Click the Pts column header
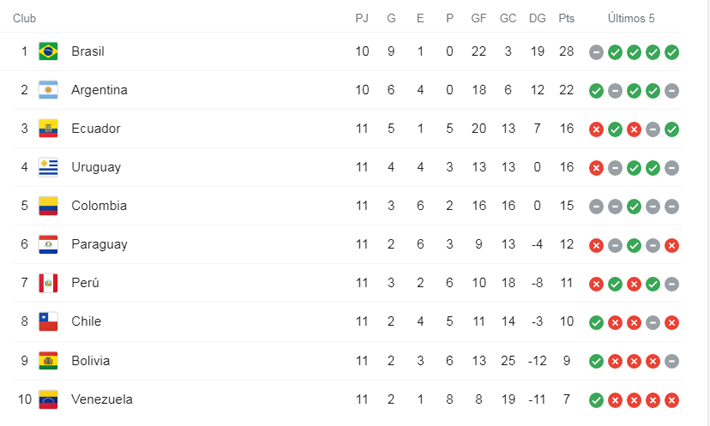The width and height of the screenshot is (710, 426). coord(566,18)
